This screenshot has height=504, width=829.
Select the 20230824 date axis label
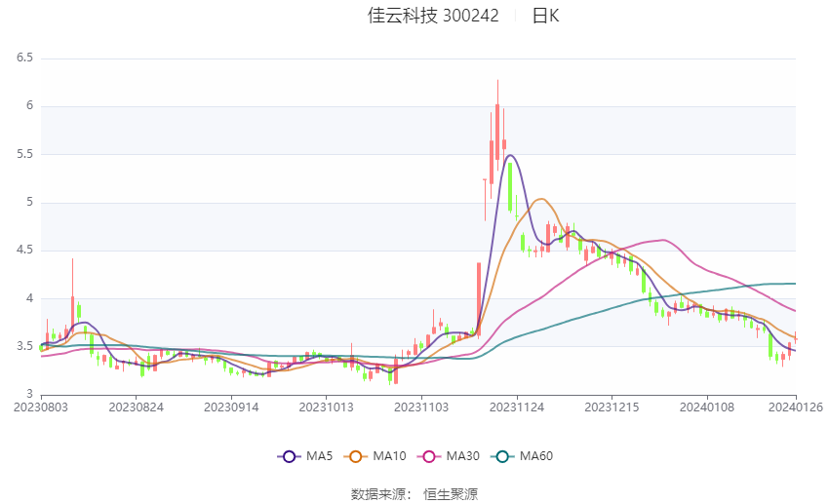click(136, 407)
